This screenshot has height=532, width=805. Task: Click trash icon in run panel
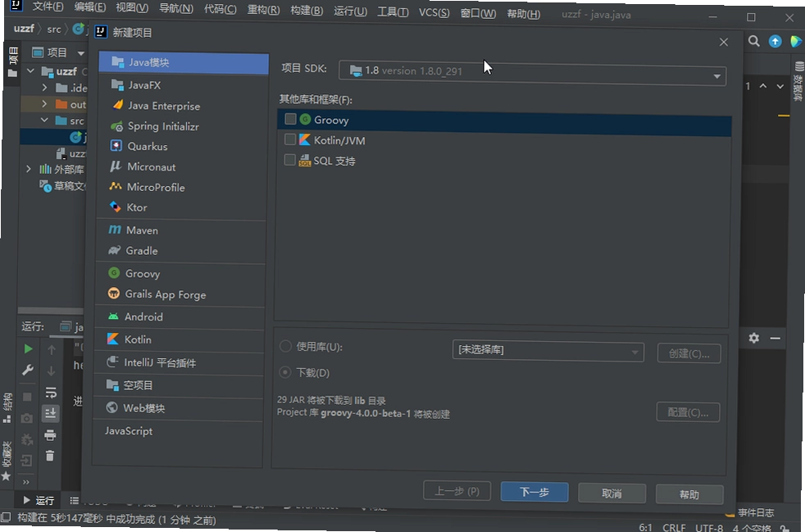(x=50, y=456)
